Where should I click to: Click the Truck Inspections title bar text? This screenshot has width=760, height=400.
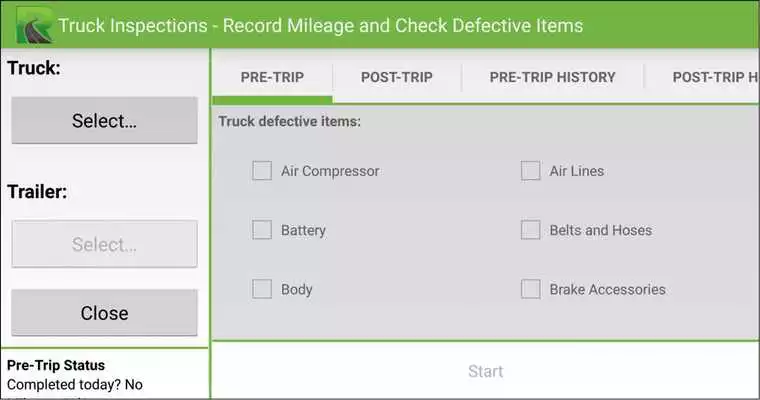click(320, 26)
